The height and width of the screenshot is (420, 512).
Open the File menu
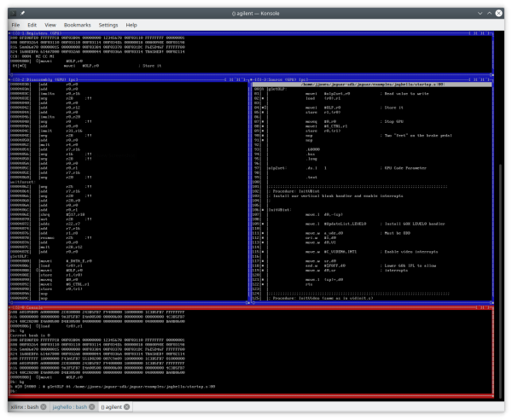pos(15,26)
